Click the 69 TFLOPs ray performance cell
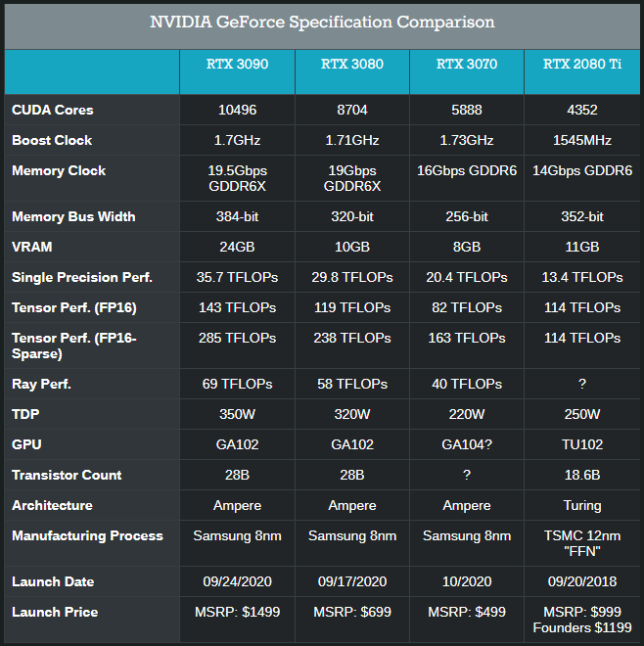This screenshot has height=646, width=644. (x=237, y=385)
